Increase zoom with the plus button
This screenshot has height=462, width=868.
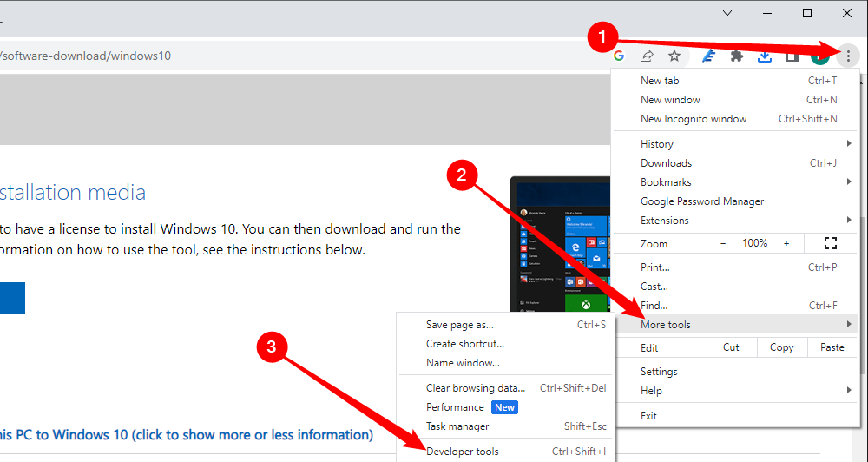tap(786, 243)
